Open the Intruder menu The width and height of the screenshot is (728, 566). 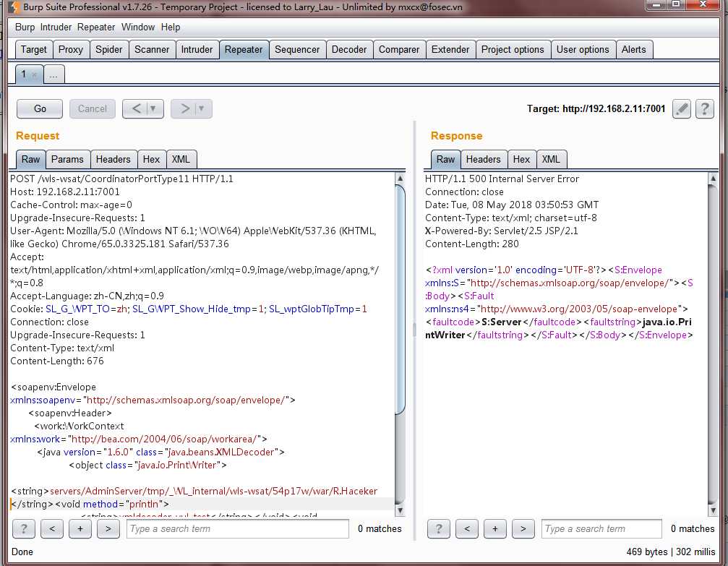pyautogui.click(x=56, y=27)
